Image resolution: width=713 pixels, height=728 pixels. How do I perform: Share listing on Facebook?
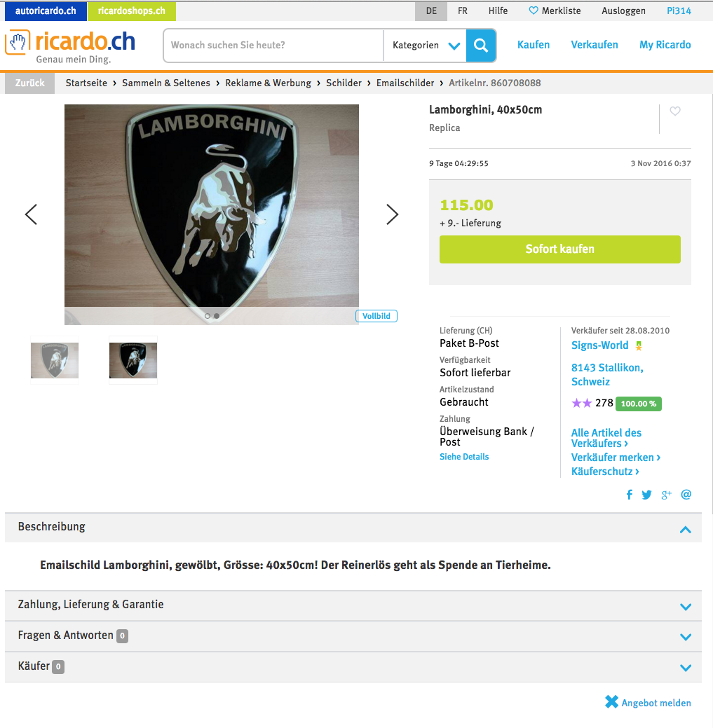630,495
